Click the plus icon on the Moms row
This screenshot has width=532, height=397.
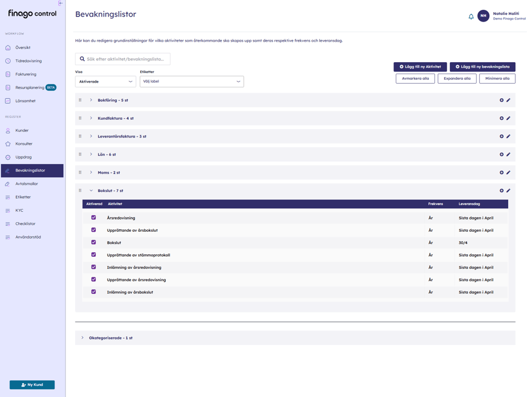pyautogui.click(x=502, y=172)
